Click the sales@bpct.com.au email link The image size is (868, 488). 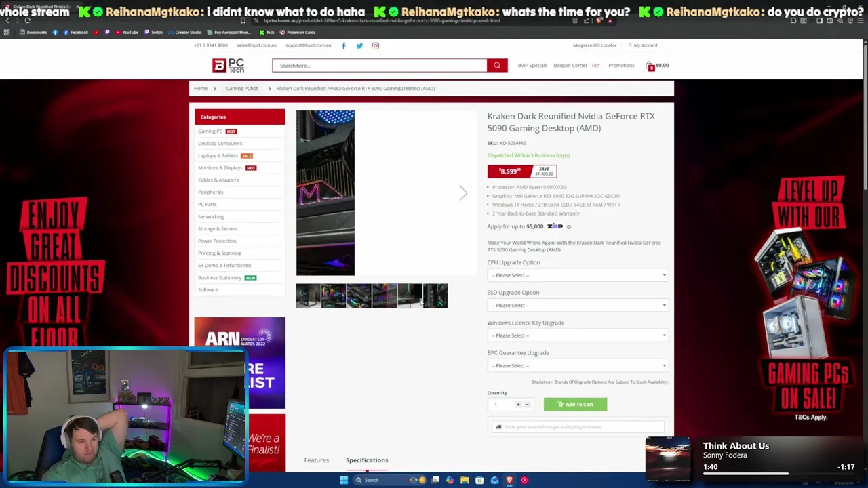coord(256,45)
